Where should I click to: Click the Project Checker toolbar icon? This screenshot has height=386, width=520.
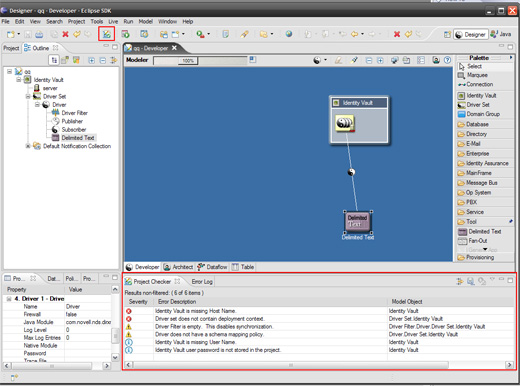point(106,34)
